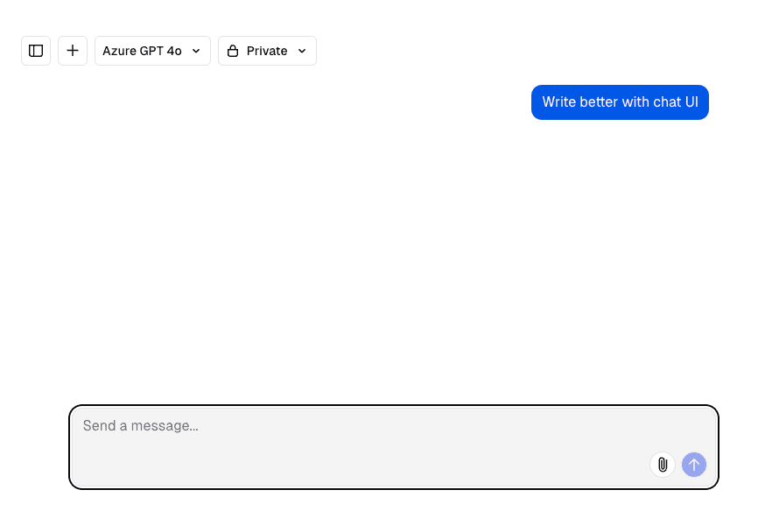Collapse the conversation sidebar
The height and width of the screenshot is (532, 758).
tap(36, 51)
